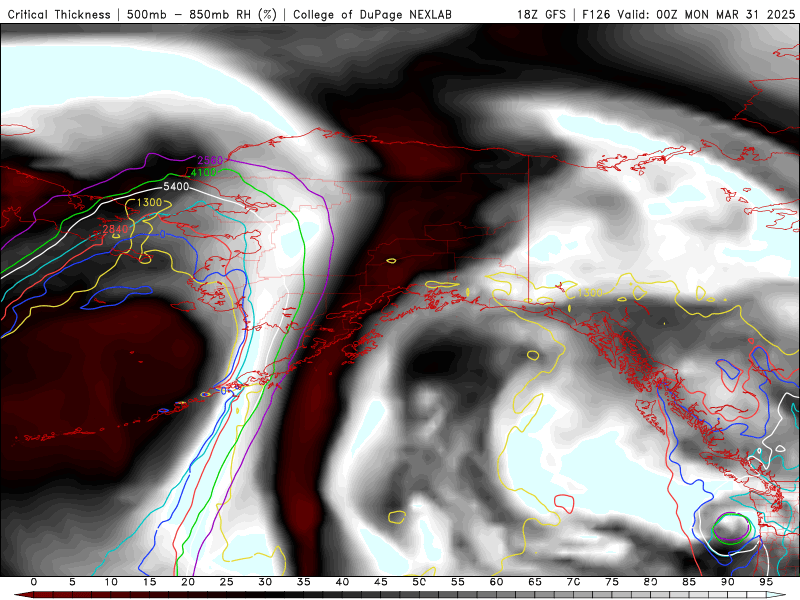
Task: Click the "F126 Valid: 00Z MON MAR 31 2025" timestamp
Action: coord(688,14)
